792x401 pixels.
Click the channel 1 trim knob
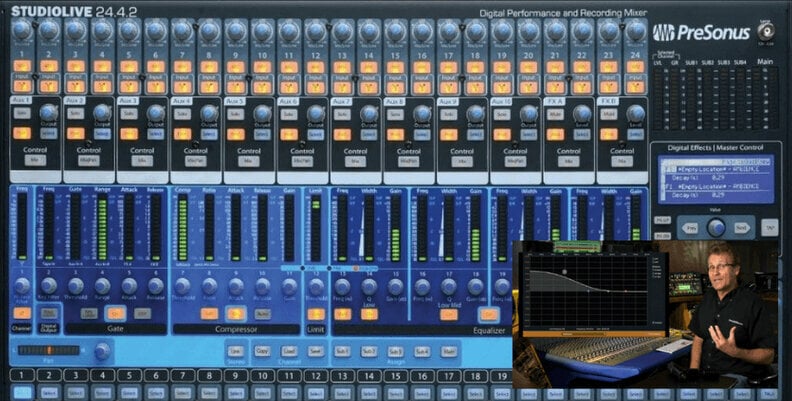[x=22, y=30]
